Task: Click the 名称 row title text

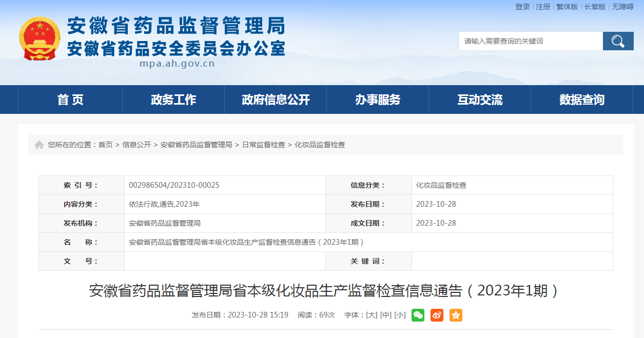Action: pos(247,242)
